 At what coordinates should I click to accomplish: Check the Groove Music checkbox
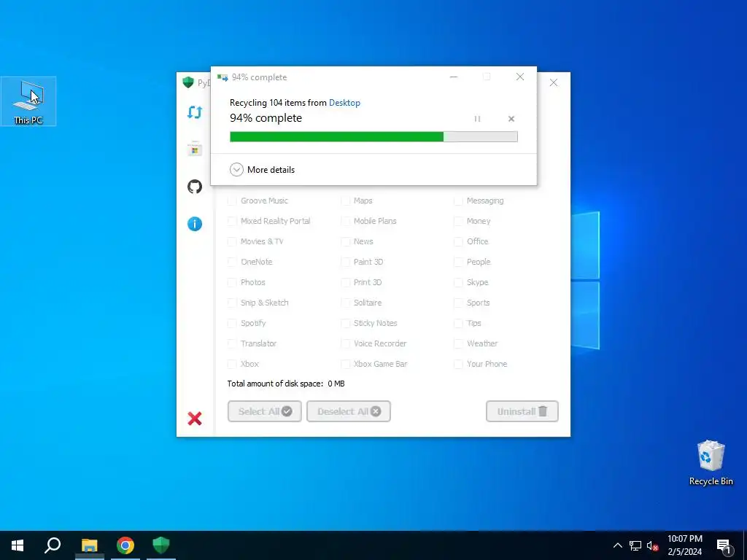click(232, 201)
